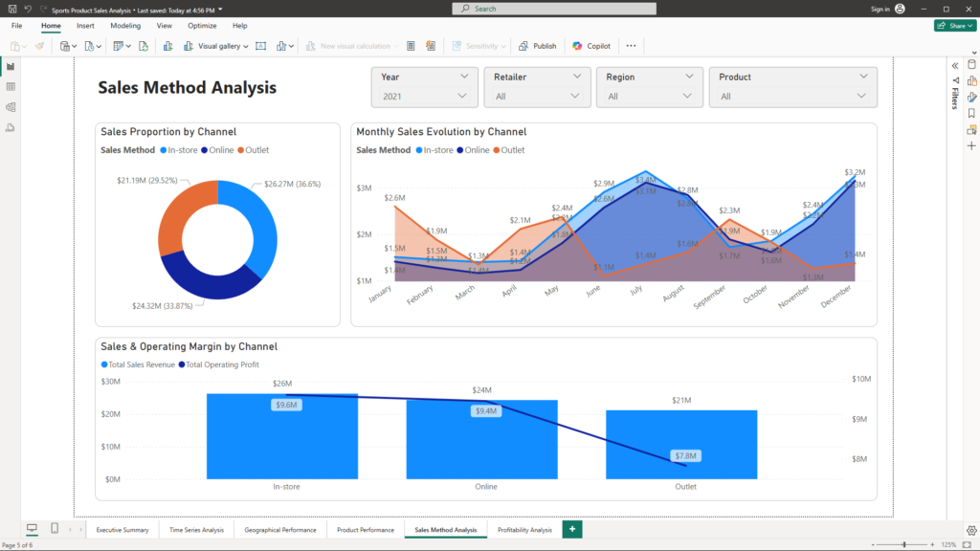Click the Publish button
This screenshot has width=980, height=551.
tap(538, 46)
